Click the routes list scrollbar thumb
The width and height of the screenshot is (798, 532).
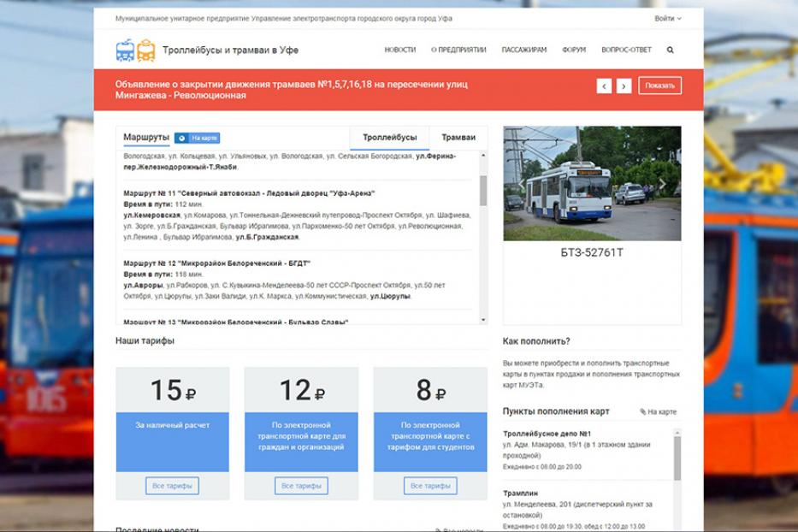pyautogui.click(x=483, y=191)
